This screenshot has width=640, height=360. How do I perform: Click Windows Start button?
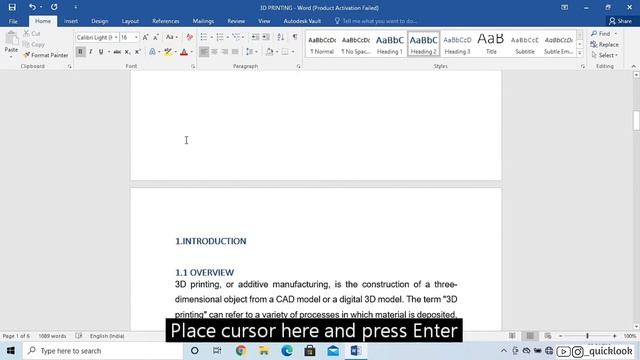pos(11,351)
